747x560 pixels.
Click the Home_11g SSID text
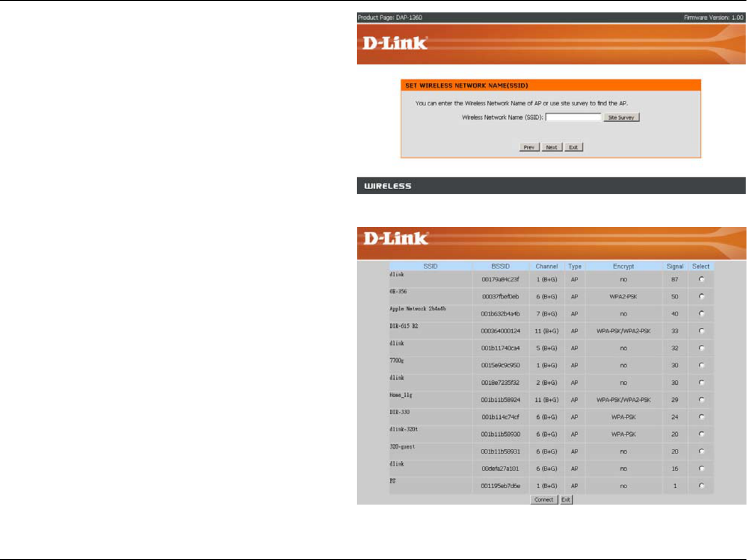(401, 395)
